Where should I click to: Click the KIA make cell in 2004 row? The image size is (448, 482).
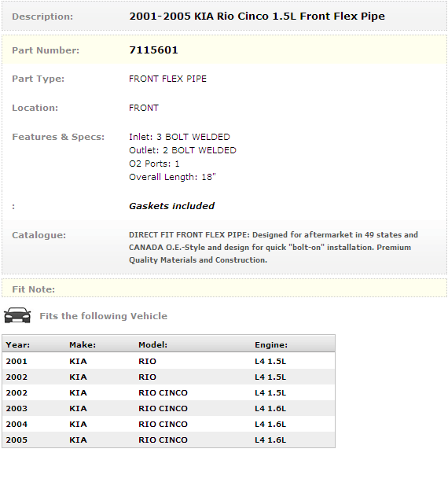point(78,425)
